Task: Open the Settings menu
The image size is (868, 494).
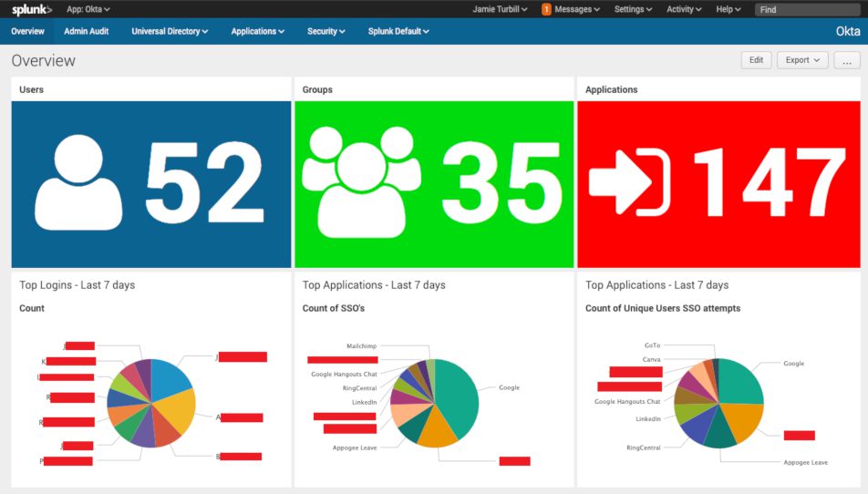Action: (x=633, y=9)
